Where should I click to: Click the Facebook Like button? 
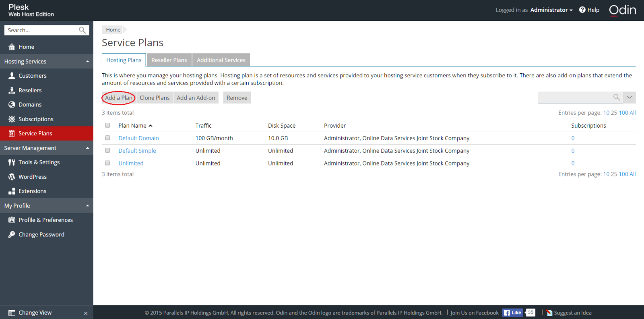click(513, 313)
